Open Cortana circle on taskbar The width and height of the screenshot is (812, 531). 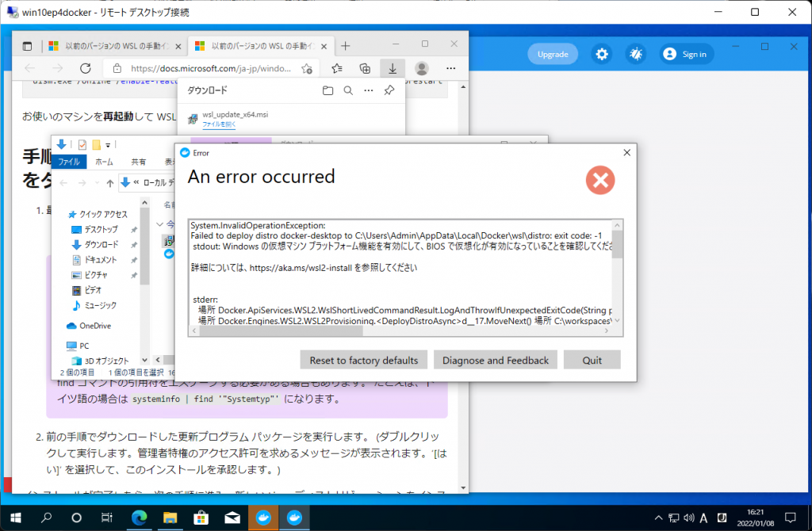pyautogui.click(x=77, y=518)
